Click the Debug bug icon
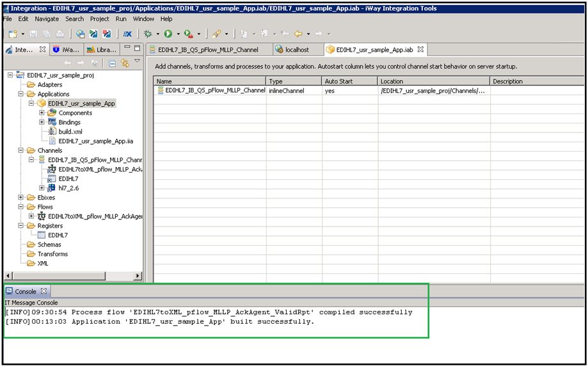 tap(148, 34)
